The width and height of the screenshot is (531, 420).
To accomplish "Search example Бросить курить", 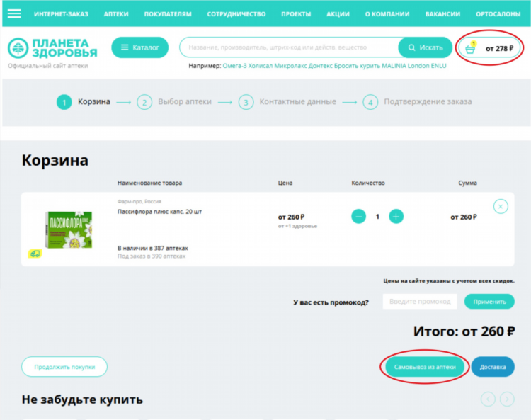I will click(x=358, y=66).
